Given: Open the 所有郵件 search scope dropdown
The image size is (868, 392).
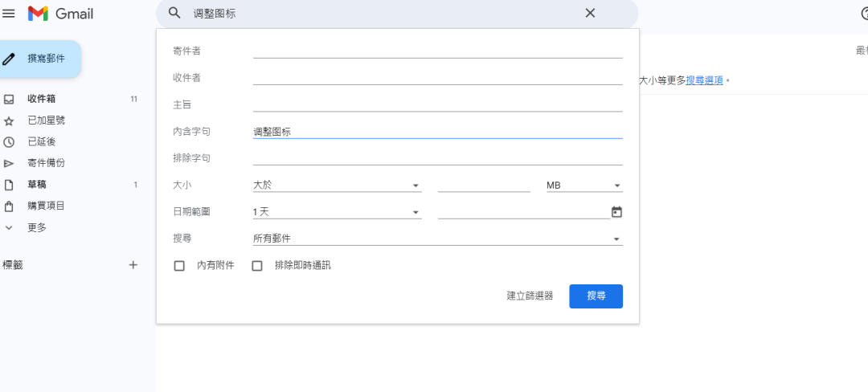Looking at the screenshot, I should click(x=438, y=239).
